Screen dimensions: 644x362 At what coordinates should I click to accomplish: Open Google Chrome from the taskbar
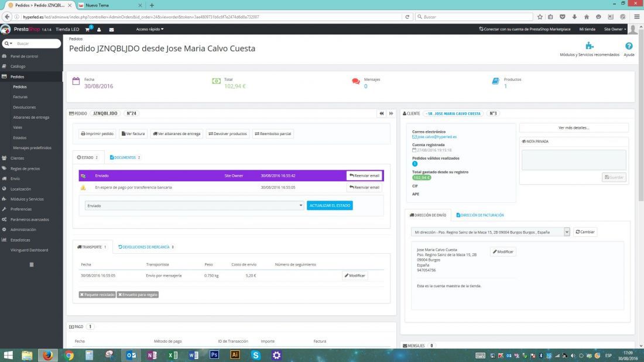(x=69, y=355)
